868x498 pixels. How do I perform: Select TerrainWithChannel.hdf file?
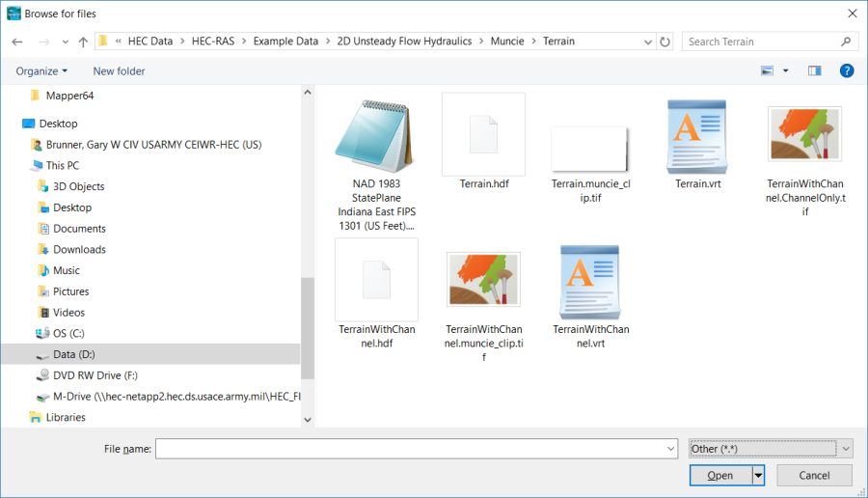pyautogui.click(x=376, y=294)
